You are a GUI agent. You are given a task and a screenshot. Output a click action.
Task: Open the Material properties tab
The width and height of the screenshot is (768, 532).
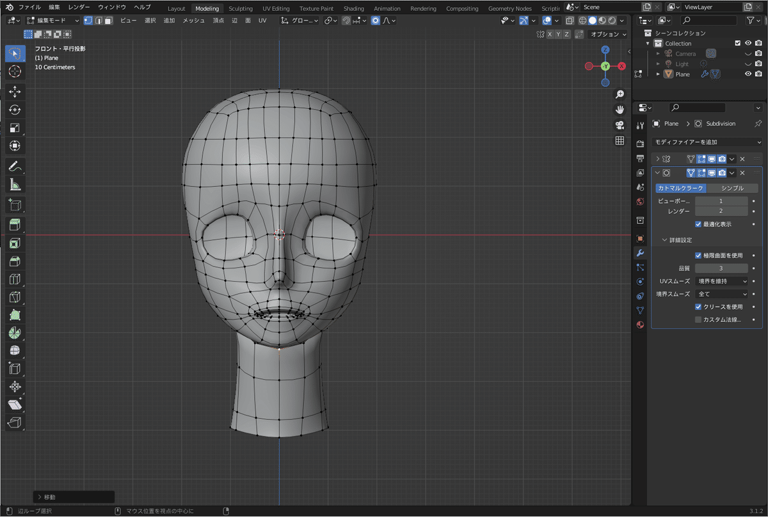[x=640, y=325]
